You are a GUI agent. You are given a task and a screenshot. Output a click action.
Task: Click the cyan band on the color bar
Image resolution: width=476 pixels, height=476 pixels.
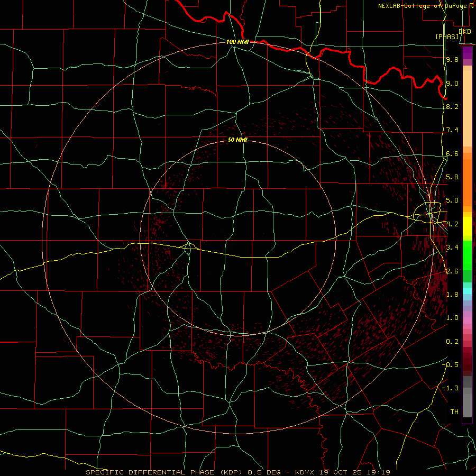pos(467,291)
